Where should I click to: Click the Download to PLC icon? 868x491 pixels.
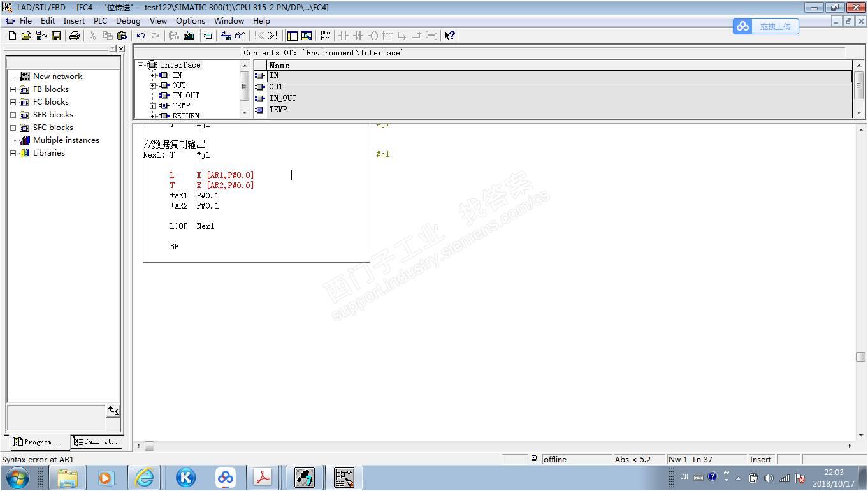(189, 36)
